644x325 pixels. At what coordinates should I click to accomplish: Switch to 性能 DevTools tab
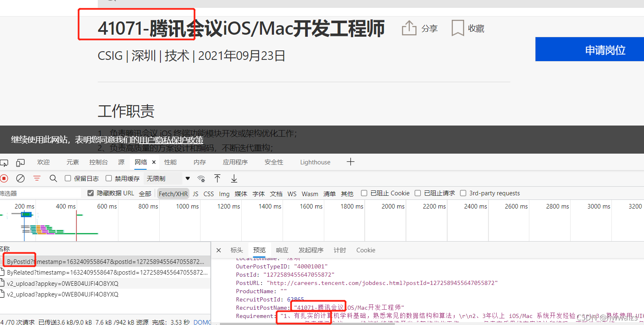point(170,162)
